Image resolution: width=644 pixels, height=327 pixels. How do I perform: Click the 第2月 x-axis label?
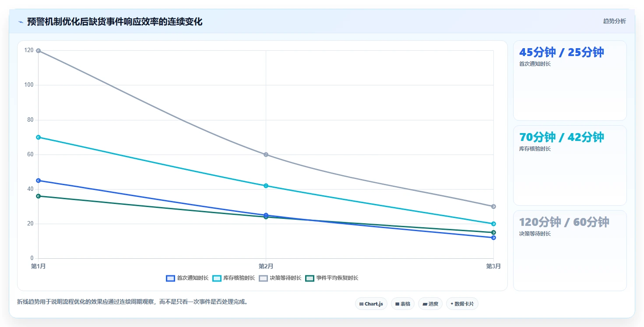[266, 266]
